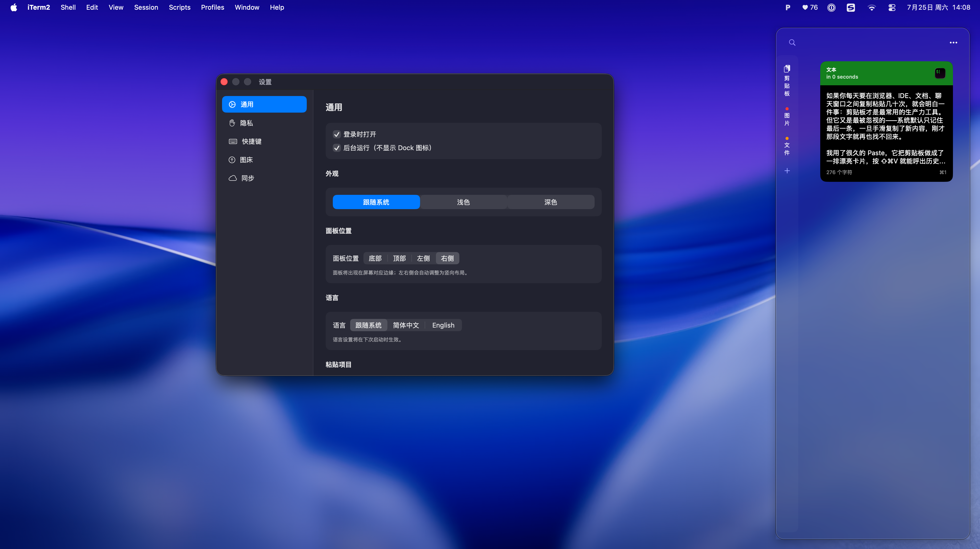Choose 跟随系统 for language
This screenshot has width=980, height=549.
(368, 325)
